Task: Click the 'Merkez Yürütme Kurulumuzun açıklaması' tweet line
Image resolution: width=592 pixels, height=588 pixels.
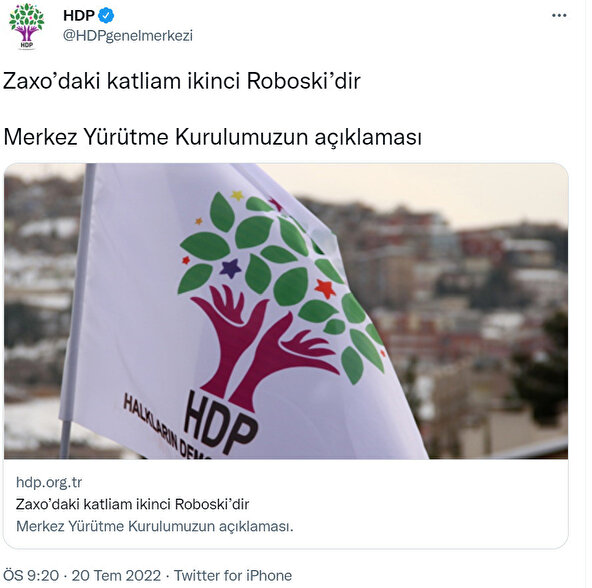Action: point(212,137)
